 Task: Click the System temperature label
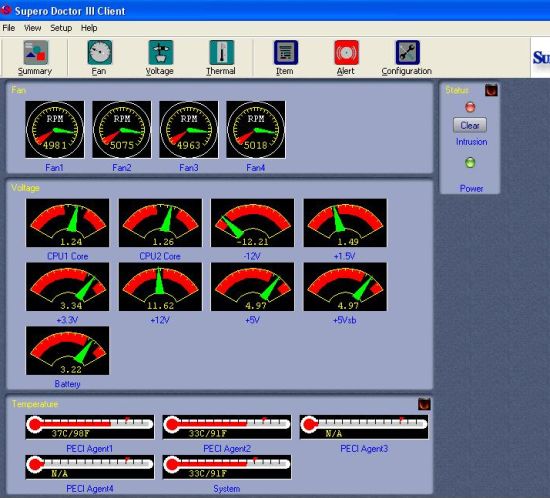point(227,489)
